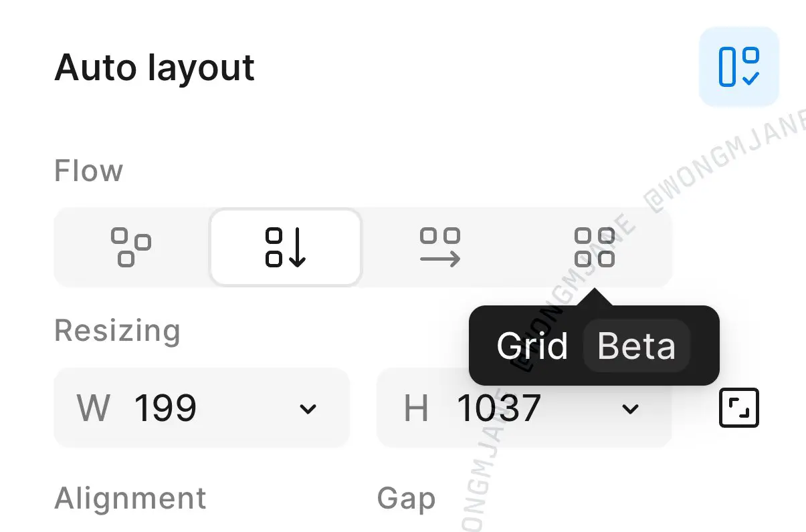Click the W label in the width box
Image resolution: width=806 pixels, height=532 pixels.
pos(93,408)
